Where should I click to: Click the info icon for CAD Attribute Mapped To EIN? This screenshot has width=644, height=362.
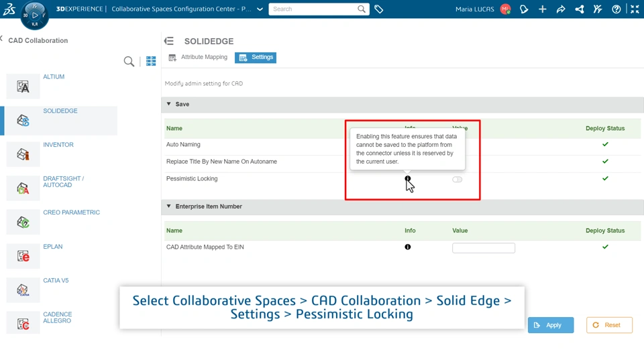tap(408, 247)
